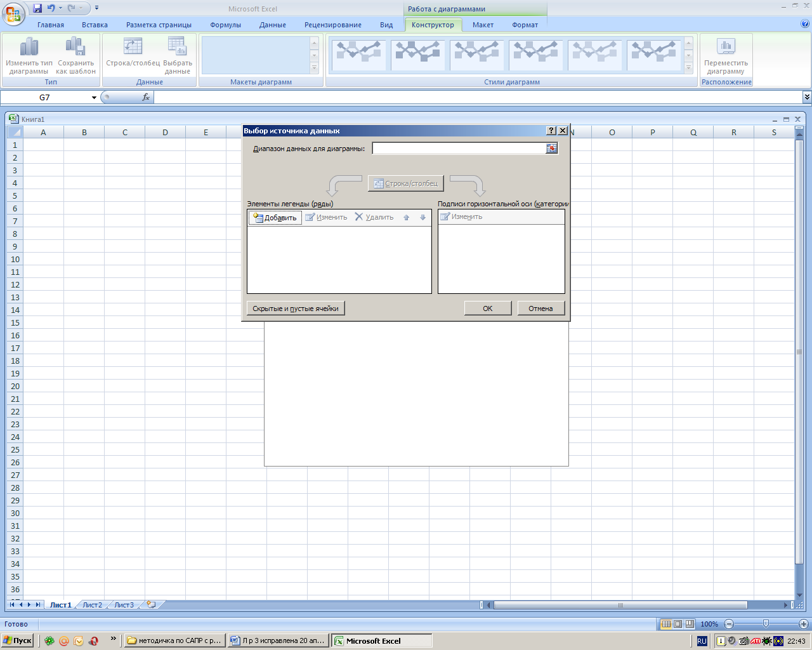Open the Вставка ribbon tab
This screenshot has height=650, width=812.
[95, 25]
